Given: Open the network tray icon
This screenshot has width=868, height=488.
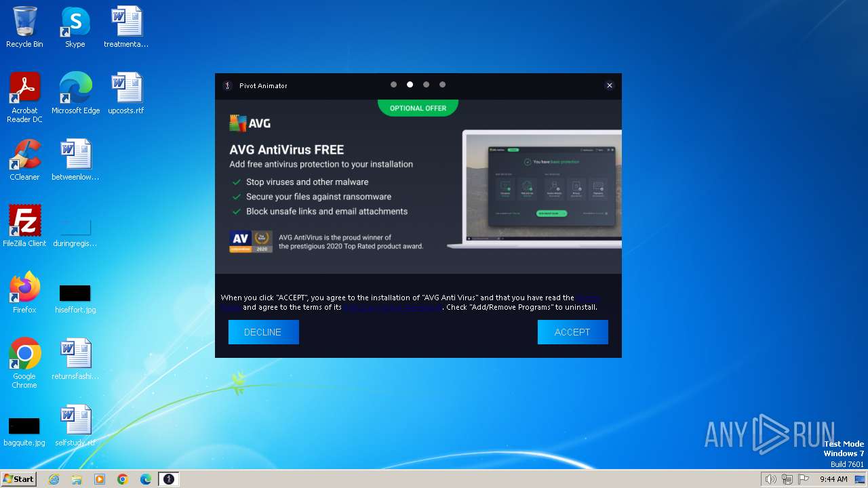Looking at the screenshot, I should pyautogui.click(x=787, y=479).
